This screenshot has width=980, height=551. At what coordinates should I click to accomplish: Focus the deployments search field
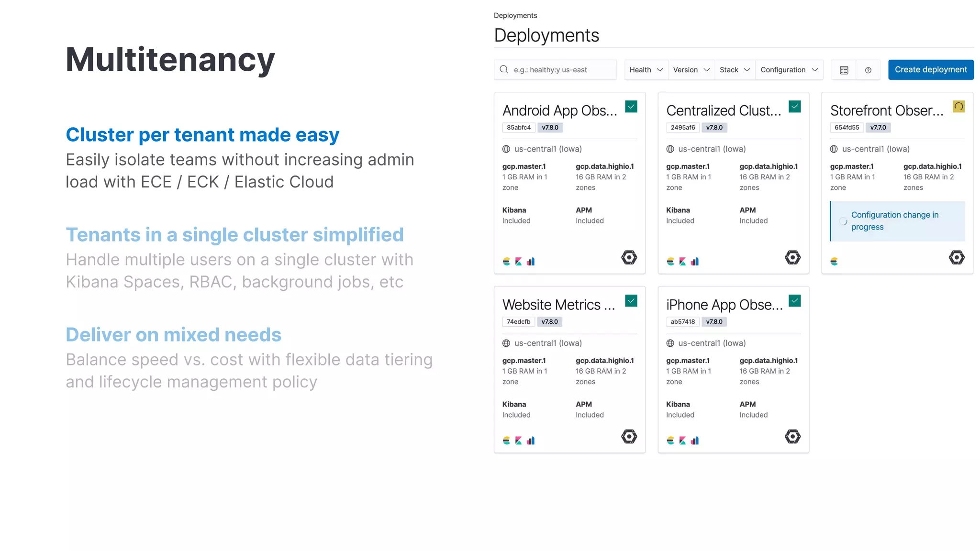coord(555,70)
